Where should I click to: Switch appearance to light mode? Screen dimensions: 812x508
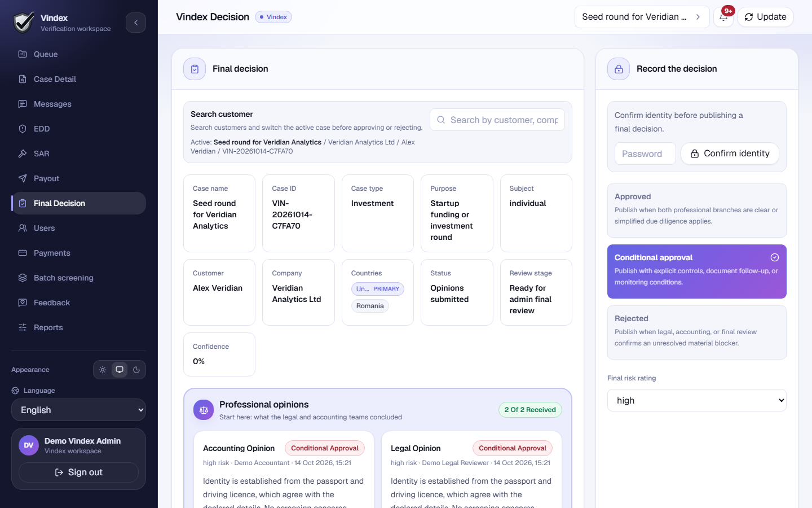pyautogui.click(x=103, y=370)
